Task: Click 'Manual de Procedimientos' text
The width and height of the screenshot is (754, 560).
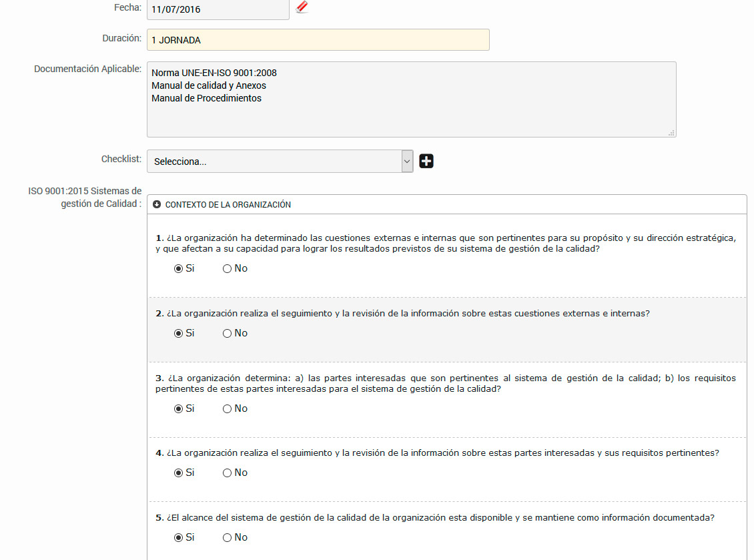Action: tap(206, 98)
